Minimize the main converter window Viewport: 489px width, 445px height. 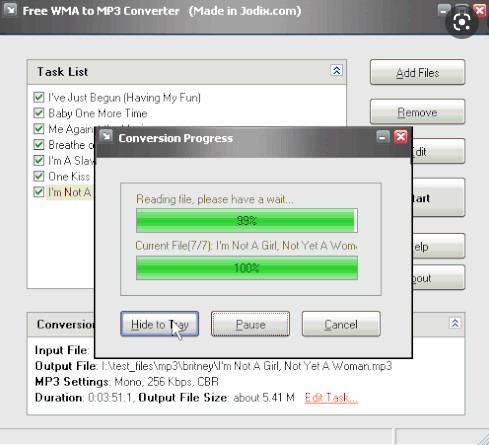(443, 11)
